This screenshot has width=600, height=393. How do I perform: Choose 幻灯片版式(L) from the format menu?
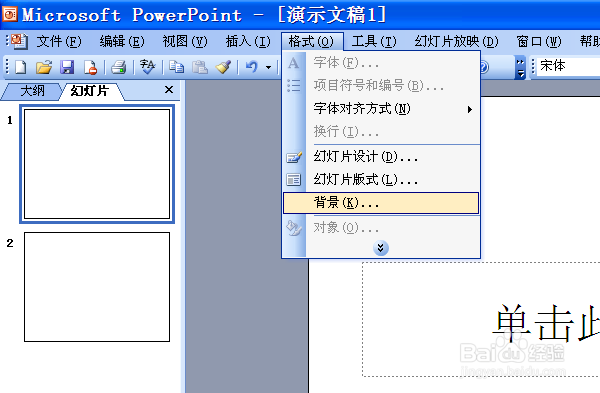[x=381, y=179]
